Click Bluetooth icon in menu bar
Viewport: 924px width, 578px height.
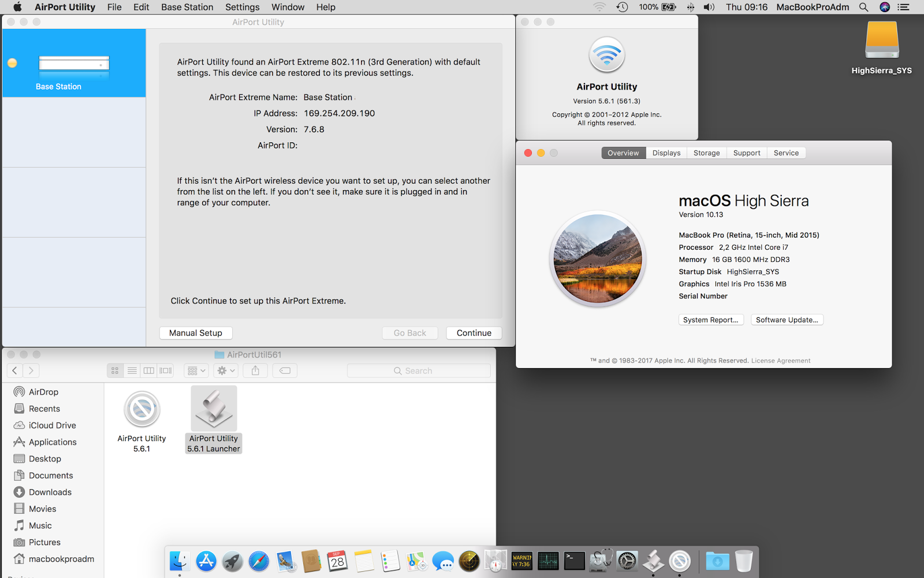point(690,7)
